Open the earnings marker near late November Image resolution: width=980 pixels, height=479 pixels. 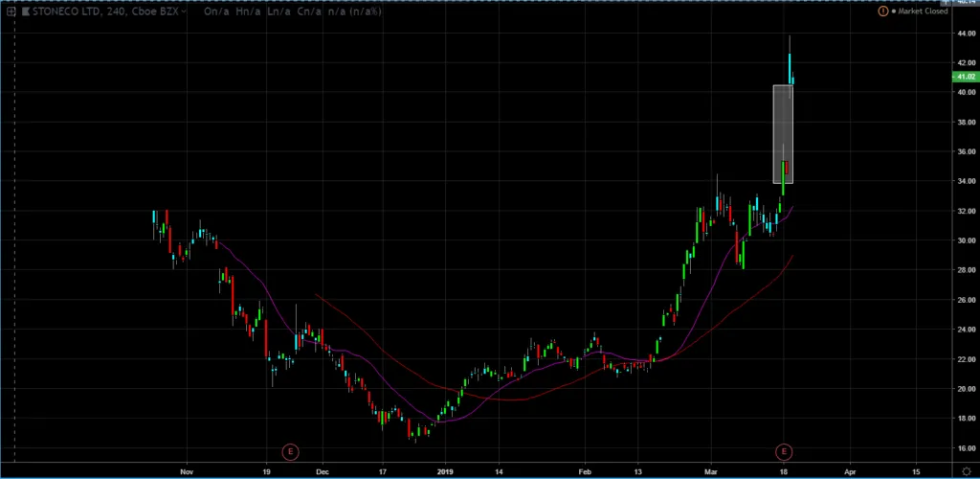pos(290,450)
